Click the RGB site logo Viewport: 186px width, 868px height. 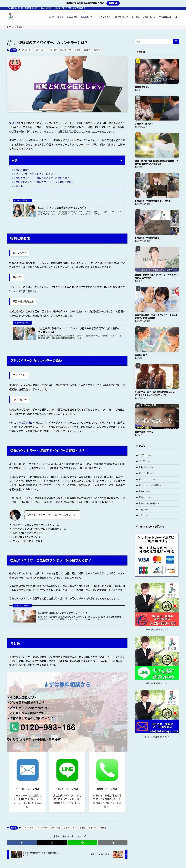tap(11, 18)
